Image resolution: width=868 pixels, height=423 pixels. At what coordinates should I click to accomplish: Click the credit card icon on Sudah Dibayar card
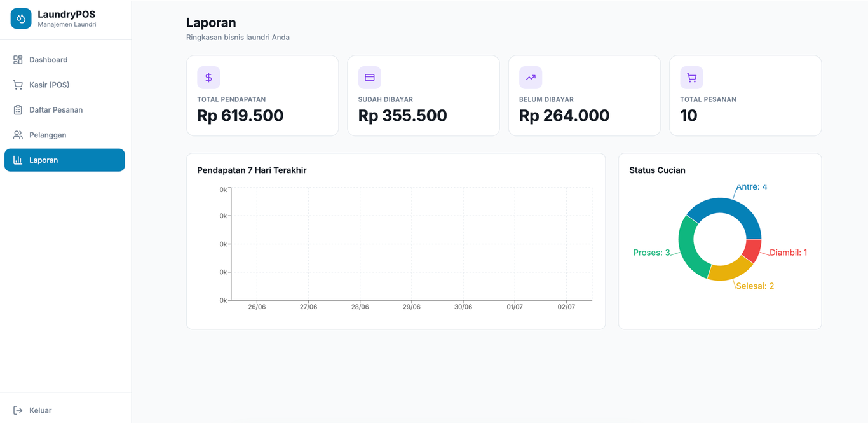tap(370, 78)
